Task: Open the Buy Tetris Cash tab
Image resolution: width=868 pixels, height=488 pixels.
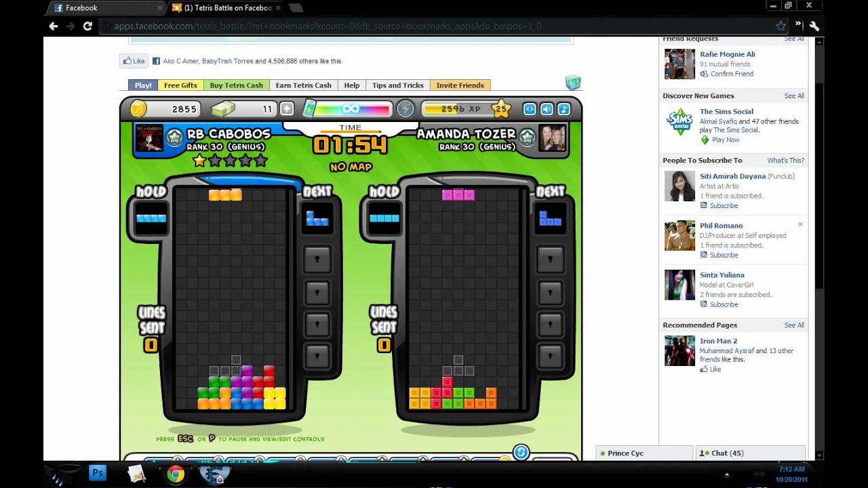Action: pyautogui.click(x=236, y=85)
